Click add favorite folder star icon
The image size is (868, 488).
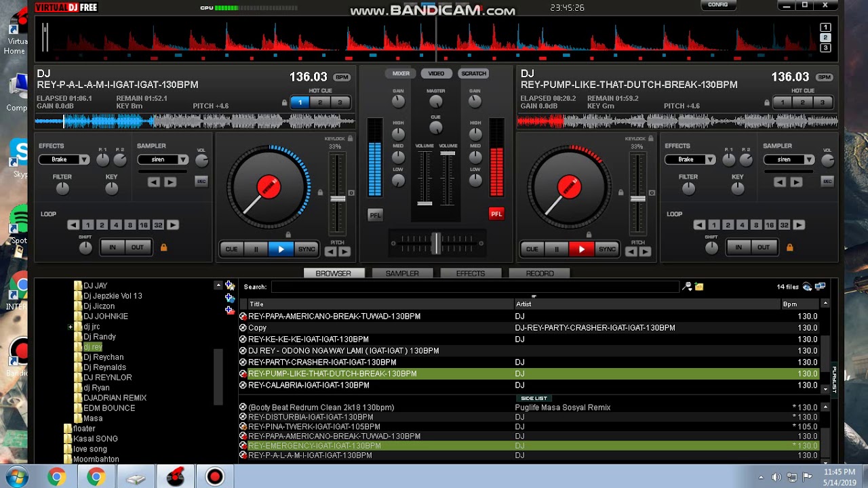click(x=230, y=286)
